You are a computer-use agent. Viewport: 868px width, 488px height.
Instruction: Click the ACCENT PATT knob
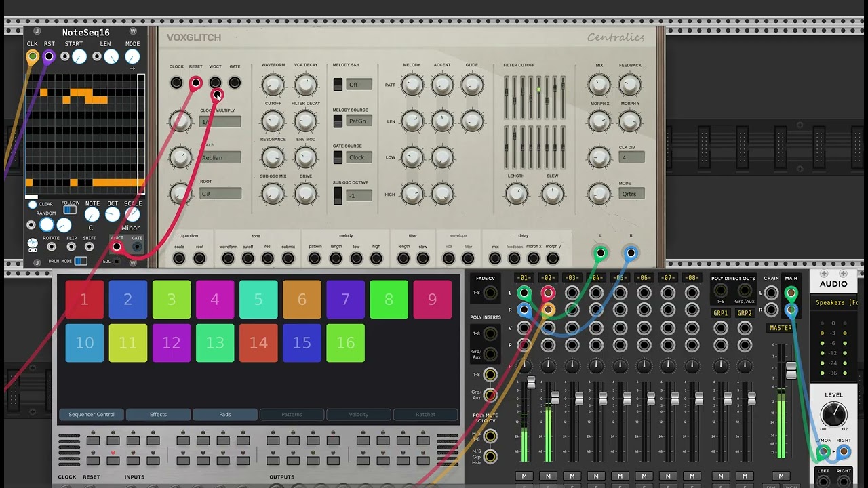pyautogui.click(x=442, y=85)
